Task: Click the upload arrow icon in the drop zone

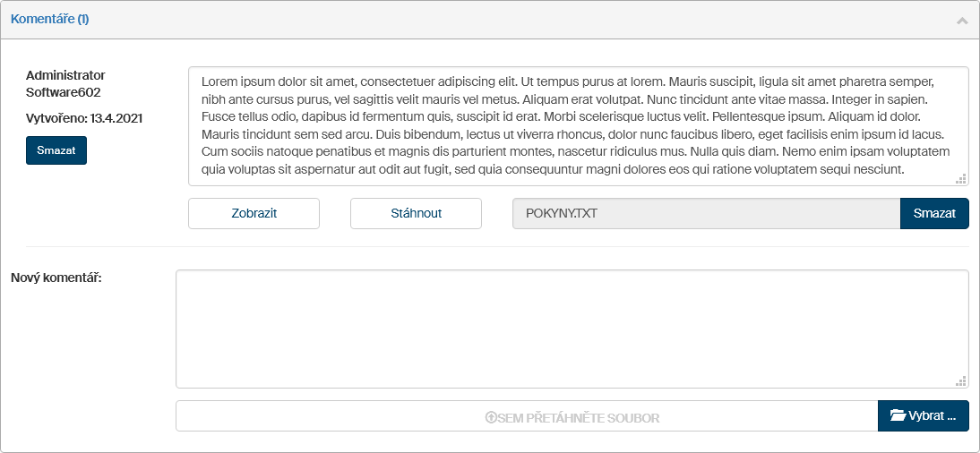Action: 491,417
